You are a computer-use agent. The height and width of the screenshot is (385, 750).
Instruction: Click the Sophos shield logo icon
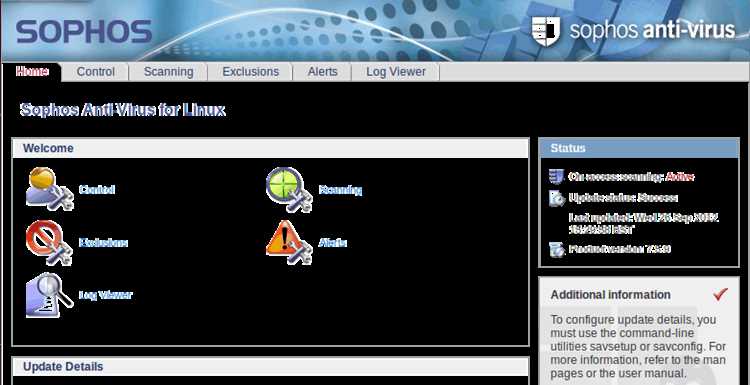point(546,31)
